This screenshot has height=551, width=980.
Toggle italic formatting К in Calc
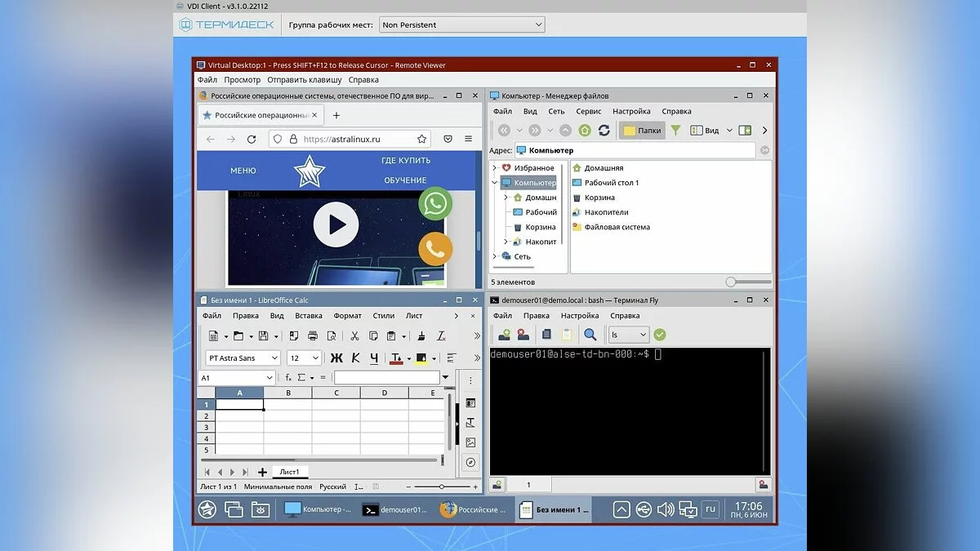tap(355, 358)
